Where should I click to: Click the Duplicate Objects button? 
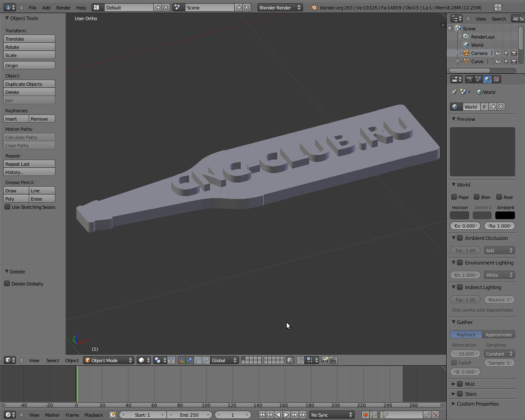[x=29, y=84]
